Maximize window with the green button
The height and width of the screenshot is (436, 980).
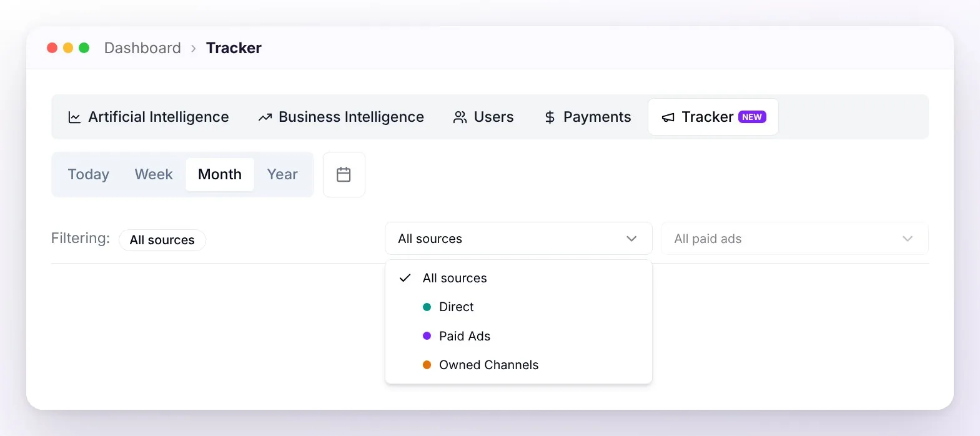point(84,47)
